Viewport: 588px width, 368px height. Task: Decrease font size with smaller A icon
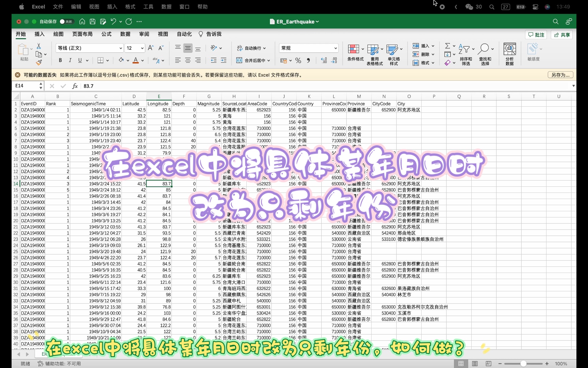click(161, 48)
